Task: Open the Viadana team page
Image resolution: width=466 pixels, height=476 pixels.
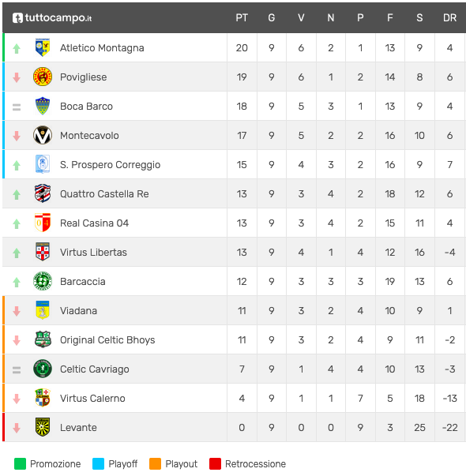Action: [x=78, y=310]
